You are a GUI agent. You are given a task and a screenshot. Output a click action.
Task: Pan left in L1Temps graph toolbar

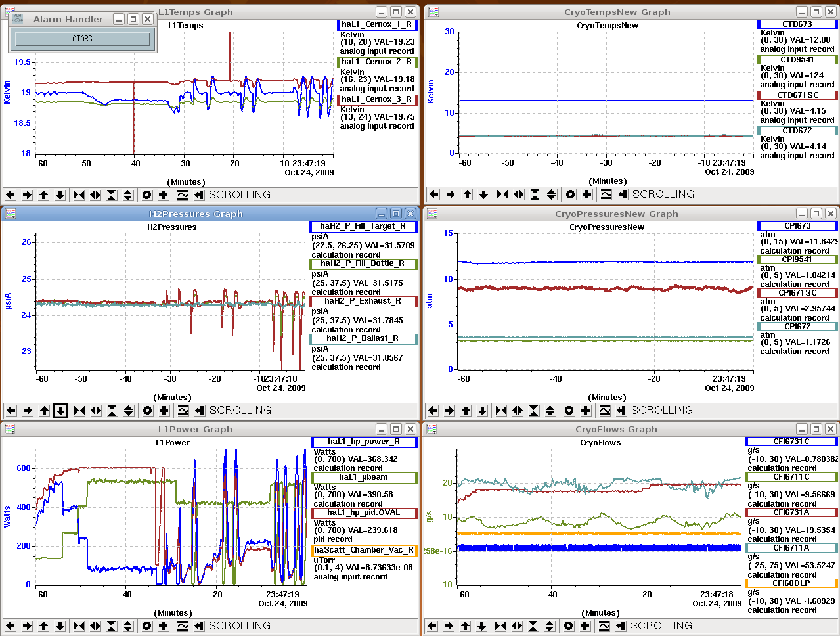11,195
